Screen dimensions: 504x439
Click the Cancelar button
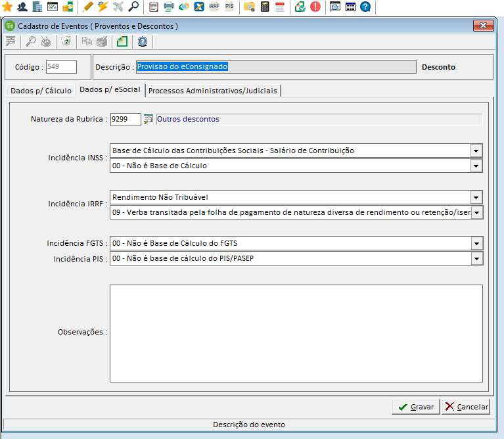pyautogui.click(x=466, y=407)
